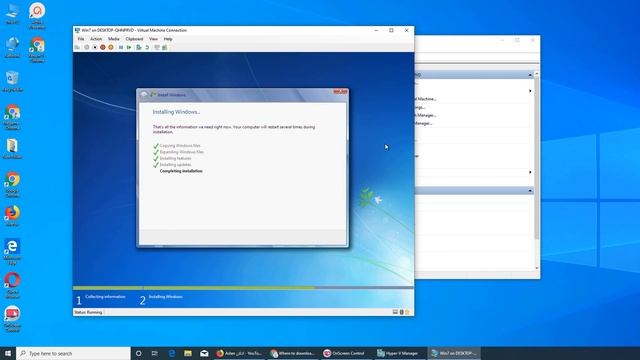Pause the virtual machine from the toolbar
This screenshot has height=360, width=640.
coord(121,47)
